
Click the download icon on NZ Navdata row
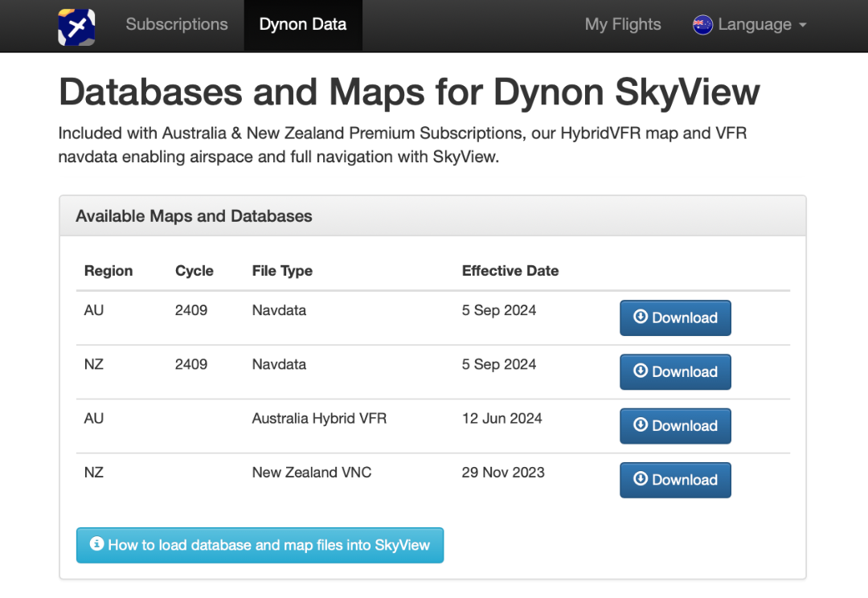[x=641, y=371]
